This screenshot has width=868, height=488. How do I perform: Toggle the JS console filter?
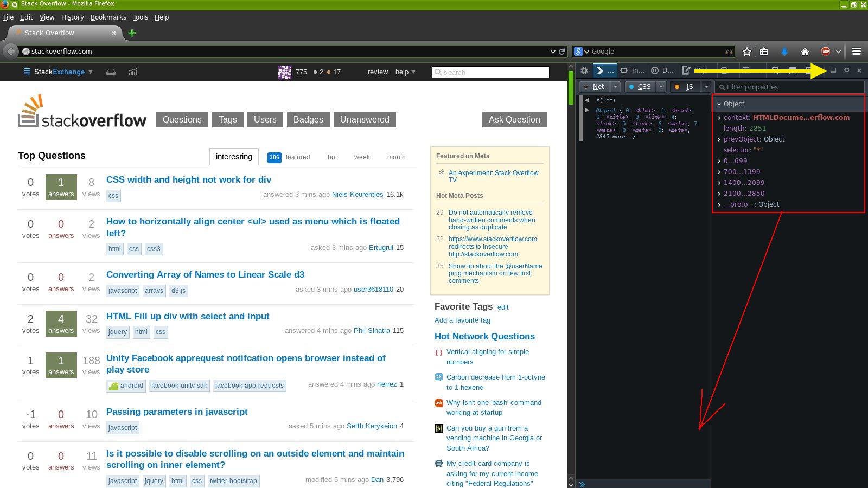(x=686, y=87)
